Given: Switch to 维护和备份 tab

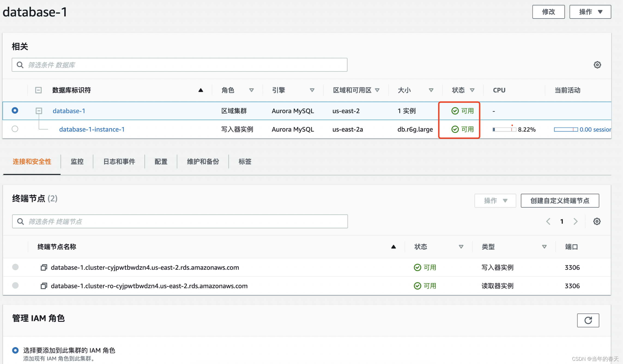Looking at the screenshot, I should 203,162.
